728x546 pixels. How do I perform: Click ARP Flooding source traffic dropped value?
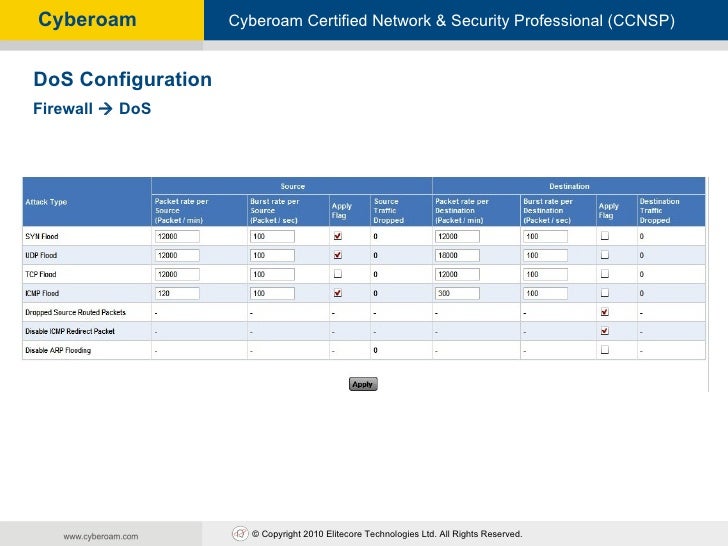375,351
